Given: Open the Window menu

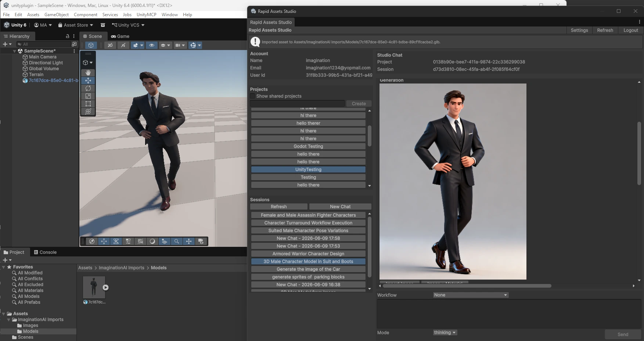Looking at the screenshot, I should pyautogui.click(x=170, y=15).
